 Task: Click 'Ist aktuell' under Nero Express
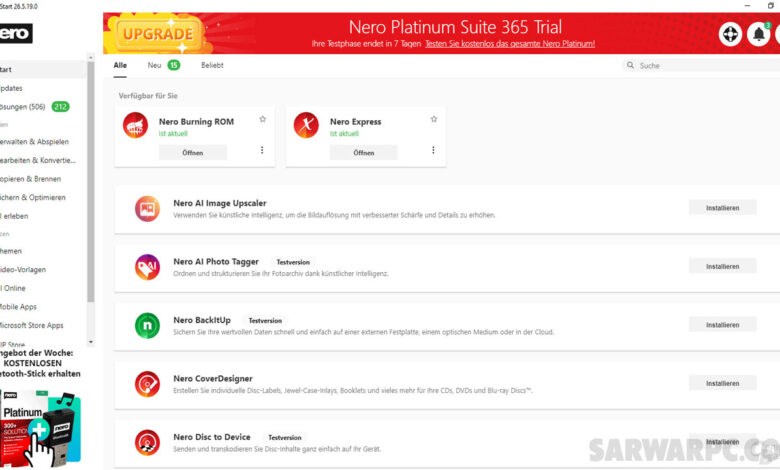click(344, 134)
